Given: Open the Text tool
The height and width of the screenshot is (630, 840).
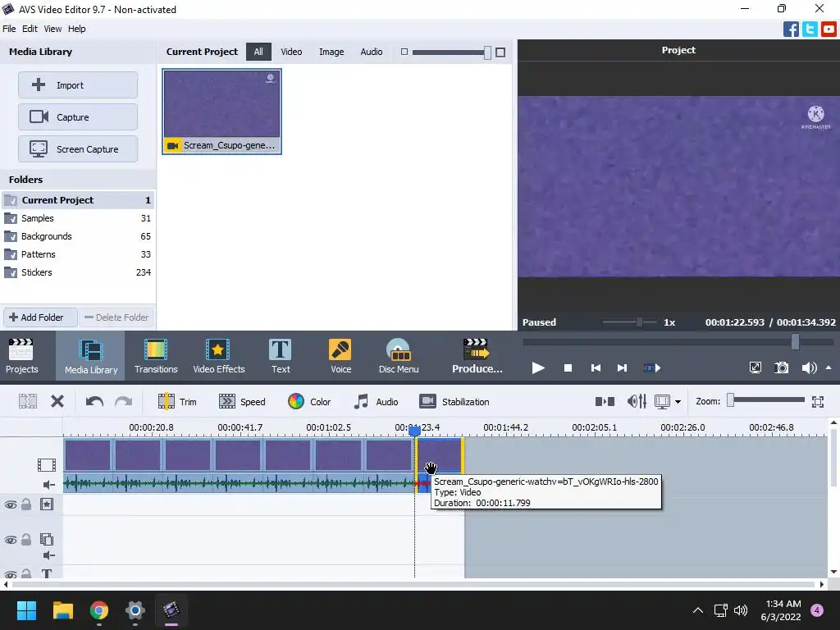Looking at the screenshot, I should (281, 356).
